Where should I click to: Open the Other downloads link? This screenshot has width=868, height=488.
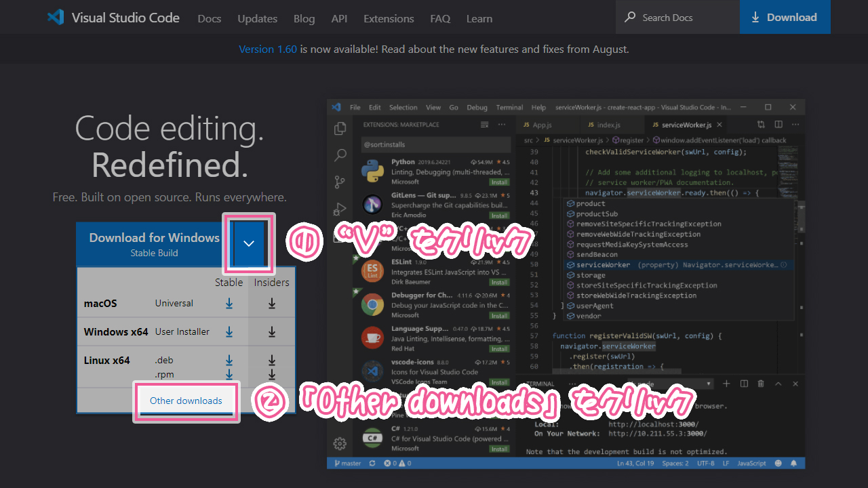point(186,401)
